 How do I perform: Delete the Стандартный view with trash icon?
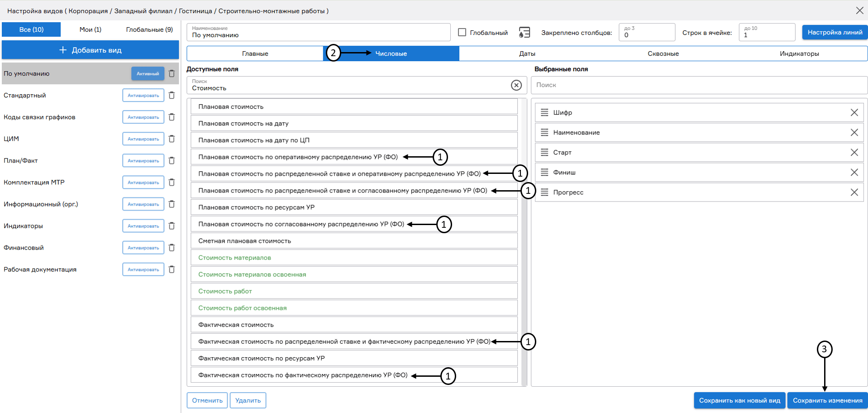172,96
